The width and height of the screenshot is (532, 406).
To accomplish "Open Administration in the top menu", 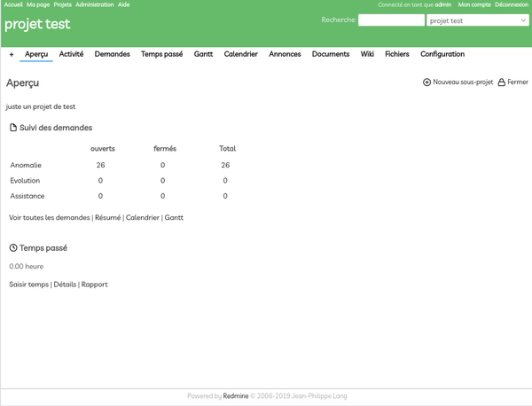I will (94, 4).
